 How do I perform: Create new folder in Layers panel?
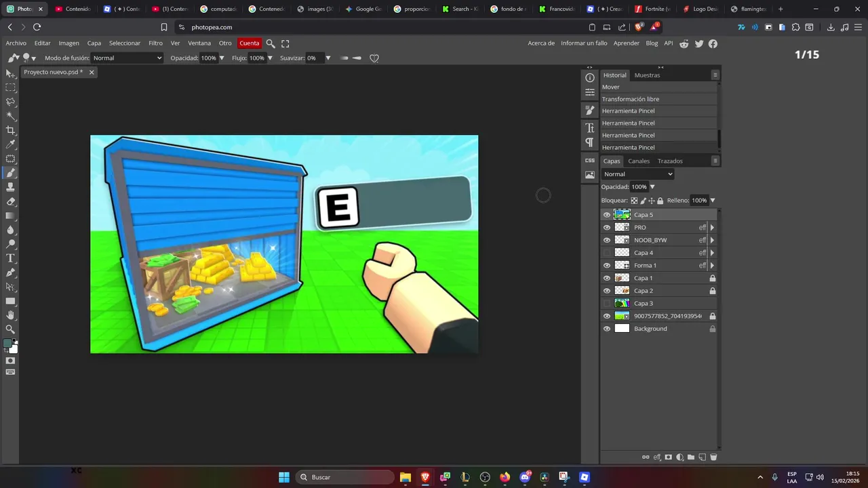(691, 457)
